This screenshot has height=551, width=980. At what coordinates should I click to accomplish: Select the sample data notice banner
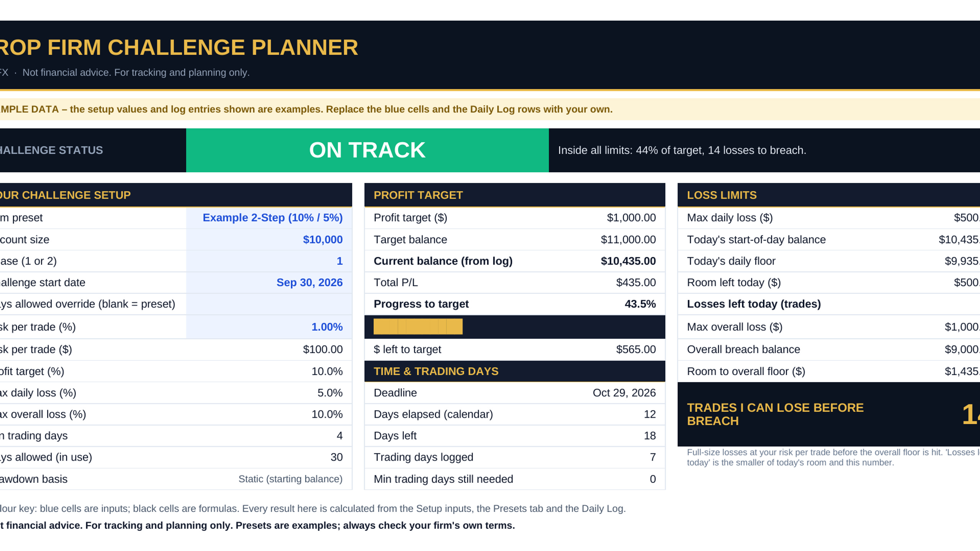(x=490, y=109)
